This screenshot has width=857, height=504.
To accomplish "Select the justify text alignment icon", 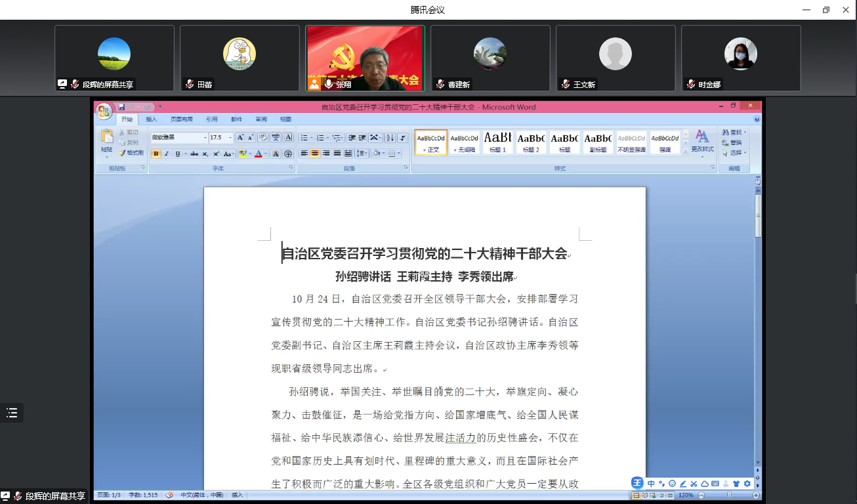I will pos(337,154).
